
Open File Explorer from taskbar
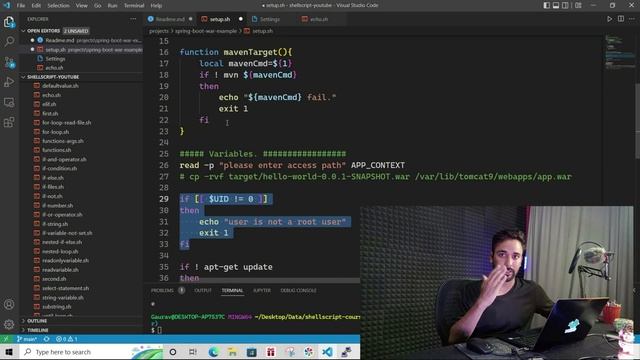[232, 352]
